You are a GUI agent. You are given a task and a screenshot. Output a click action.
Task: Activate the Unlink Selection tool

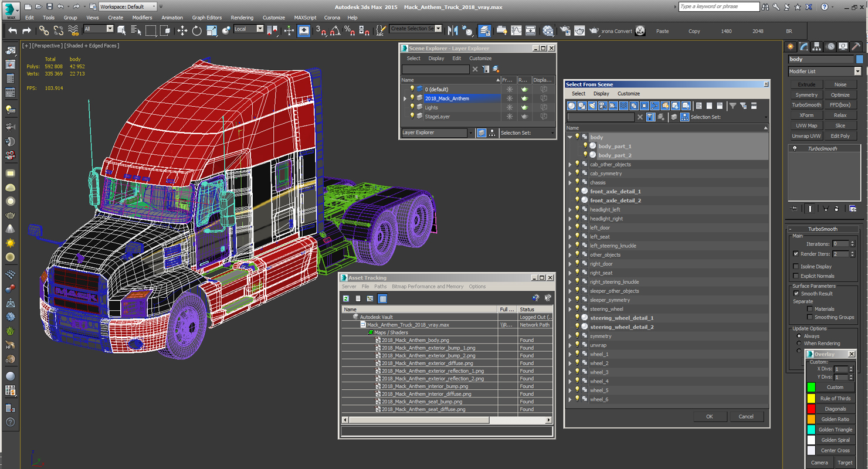[59, 30]
